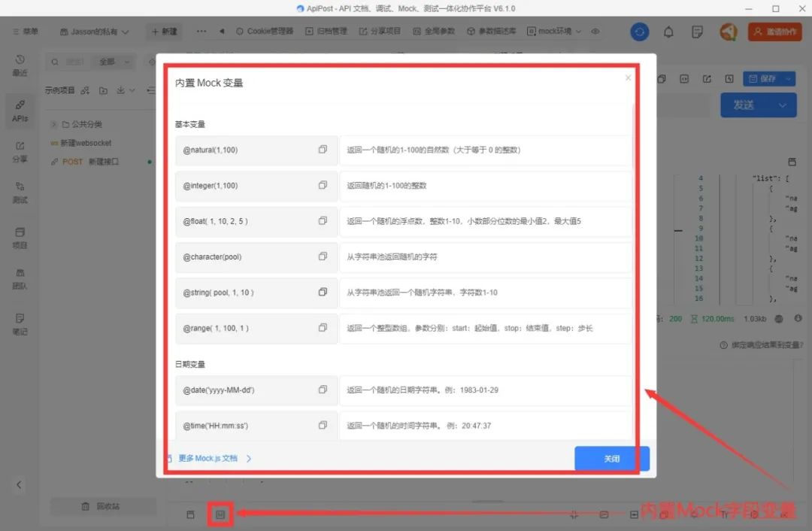Click the 120.00ms response time

[x=717, y=319]
